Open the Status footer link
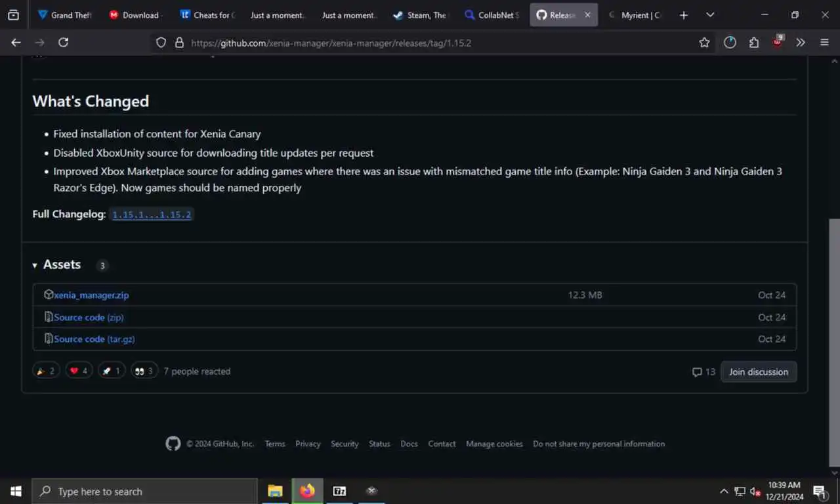This screenshot has height=504, width=840. pos(379,444)
